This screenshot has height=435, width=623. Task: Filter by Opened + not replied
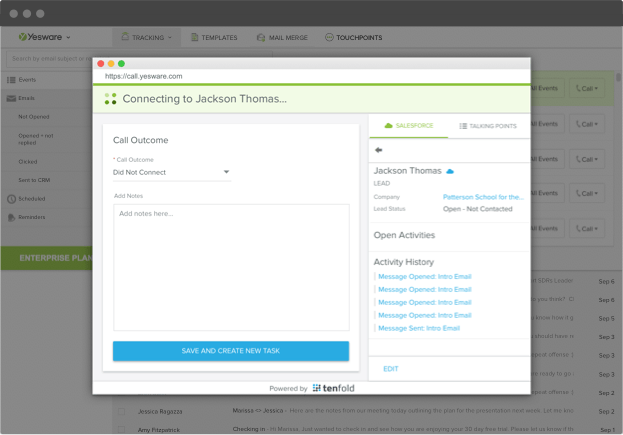pos(36,139)
